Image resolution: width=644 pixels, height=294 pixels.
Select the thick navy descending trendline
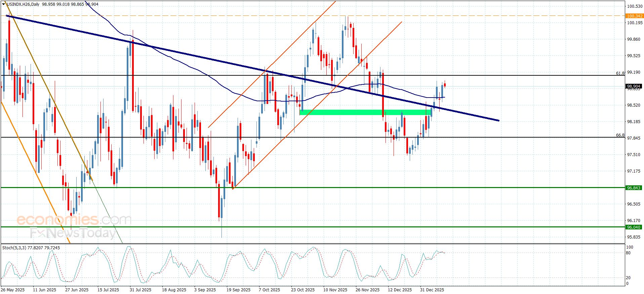(x=202, y=57)
